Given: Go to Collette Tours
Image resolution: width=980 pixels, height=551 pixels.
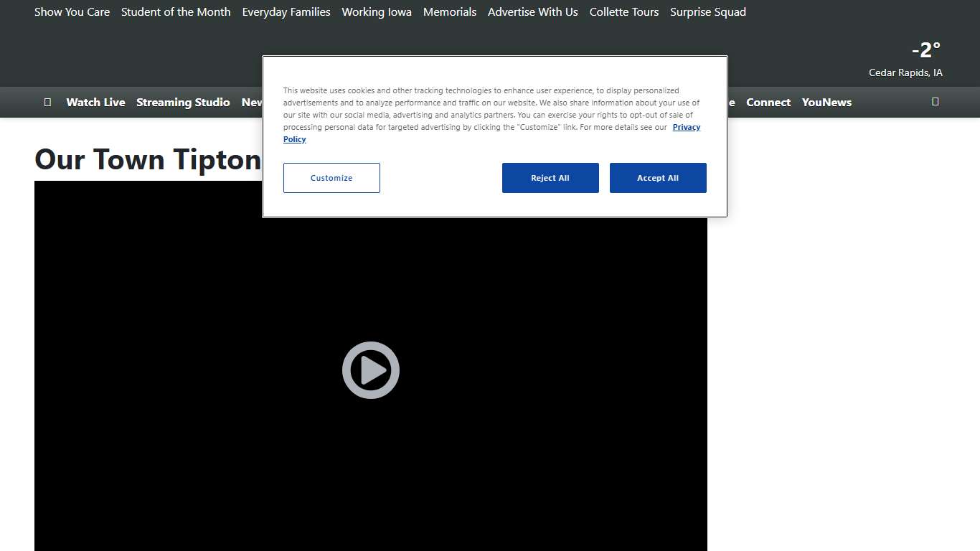Looking at the screenshot, I should click(x=623, y=11).
